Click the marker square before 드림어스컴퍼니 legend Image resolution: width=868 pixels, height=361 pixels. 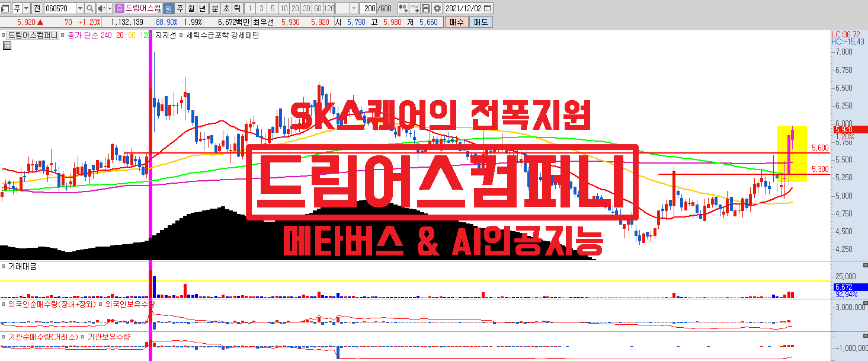pos(3,36)
